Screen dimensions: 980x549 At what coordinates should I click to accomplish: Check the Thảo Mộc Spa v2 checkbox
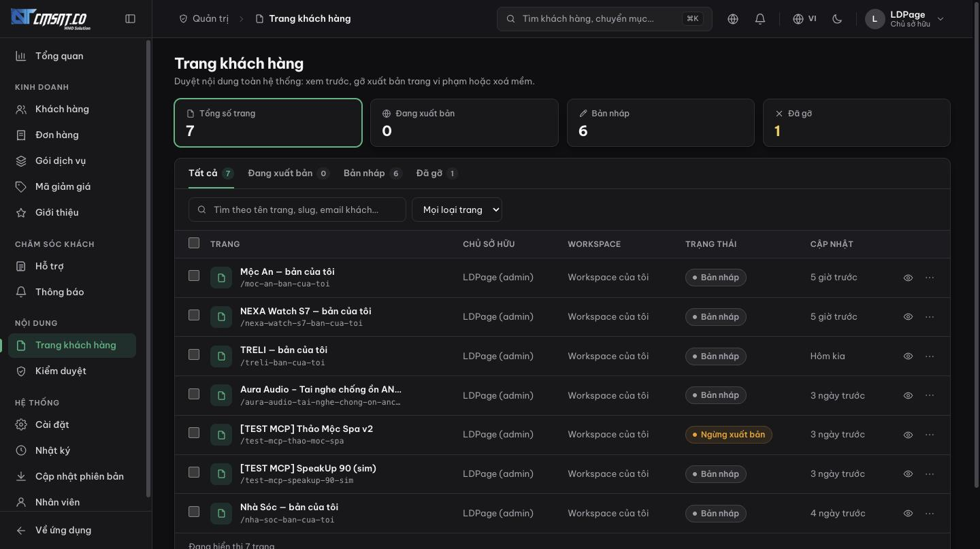194,433
